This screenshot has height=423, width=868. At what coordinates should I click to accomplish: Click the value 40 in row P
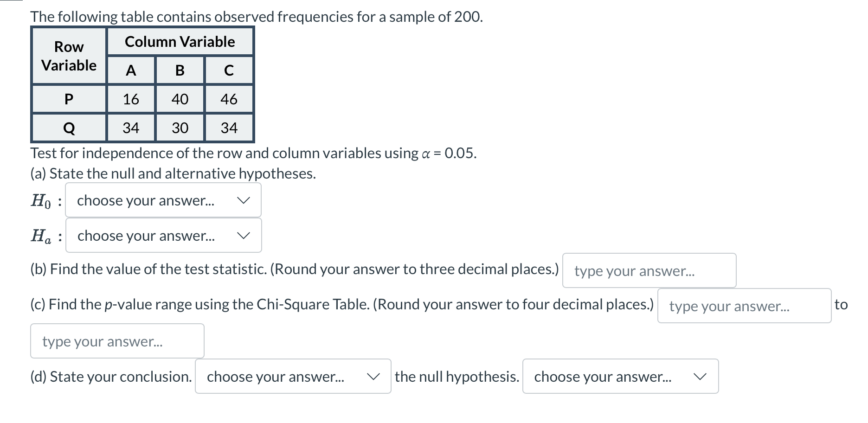180,99
